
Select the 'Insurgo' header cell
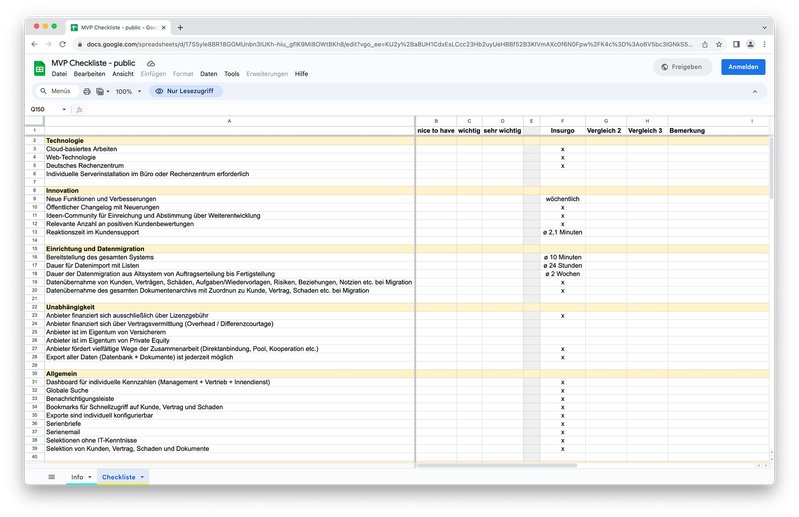coord(563,131)
